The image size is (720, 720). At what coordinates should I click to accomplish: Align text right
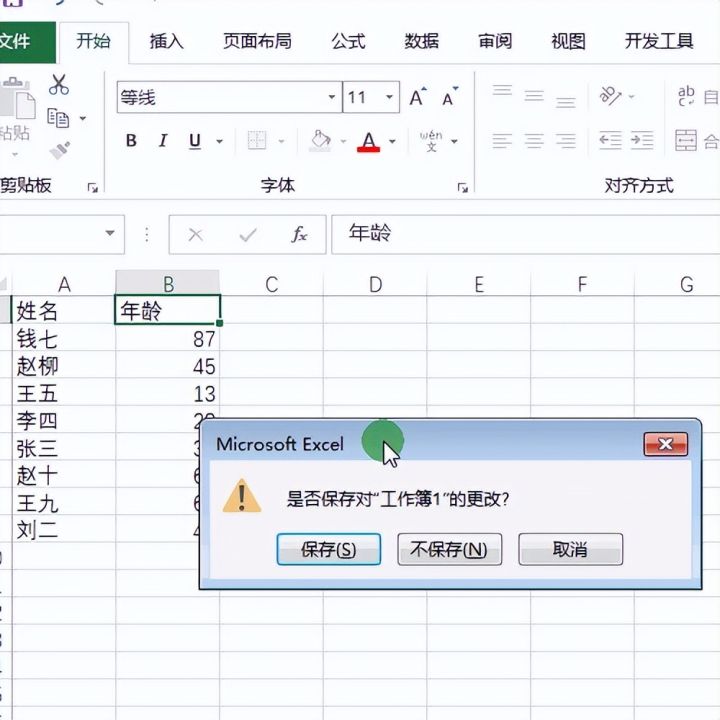tap(566, 141)
